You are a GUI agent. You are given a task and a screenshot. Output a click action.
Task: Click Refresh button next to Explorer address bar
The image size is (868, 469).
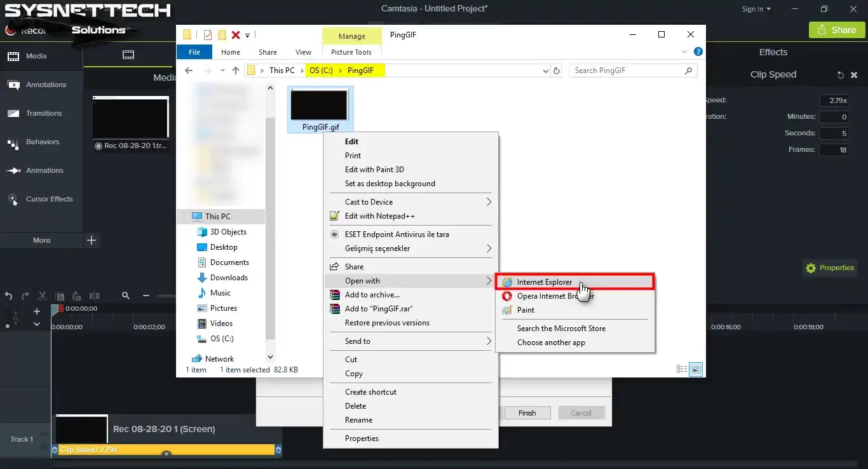coord(557,71)
